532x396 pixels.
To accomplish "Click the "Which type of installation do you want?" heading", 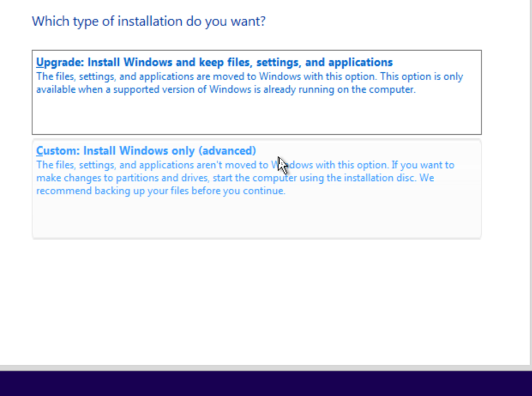I will click(148, 22).
